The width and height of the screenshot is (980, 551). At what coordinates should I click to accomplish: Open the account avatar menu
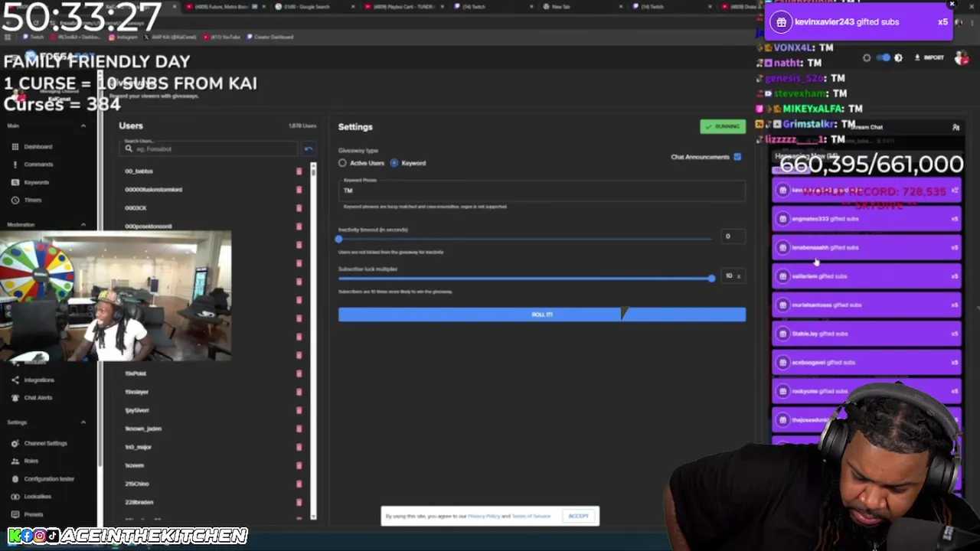tap(962, 58)
